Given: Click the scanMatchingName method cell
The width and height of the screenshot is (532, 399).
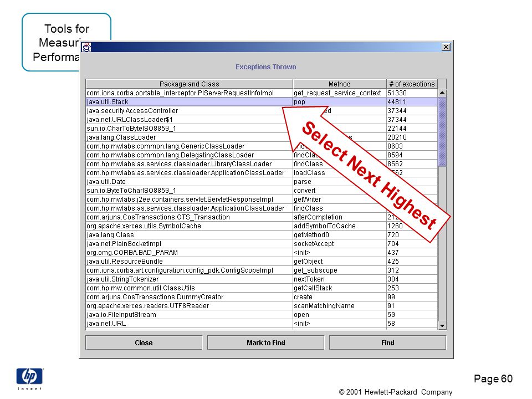Looking at the screenshot, I should coord(340,306).
